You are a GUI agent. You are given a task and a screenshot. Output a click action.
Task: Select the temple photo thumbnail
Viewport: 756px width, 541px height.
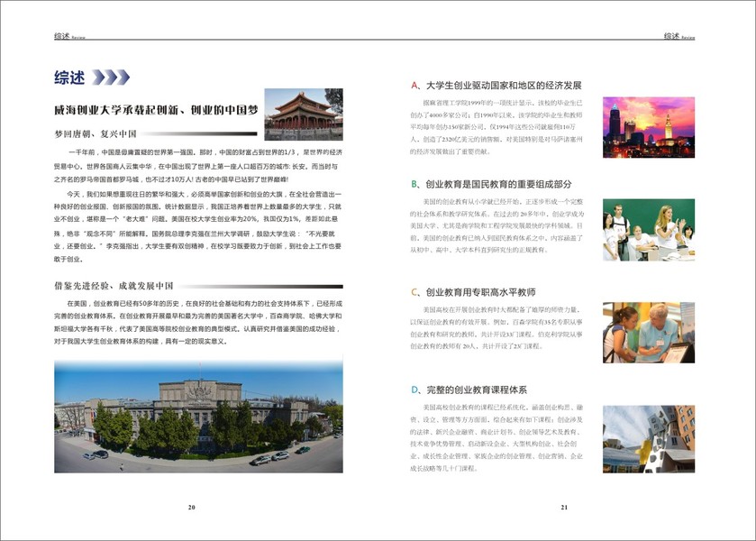(304, 115)
